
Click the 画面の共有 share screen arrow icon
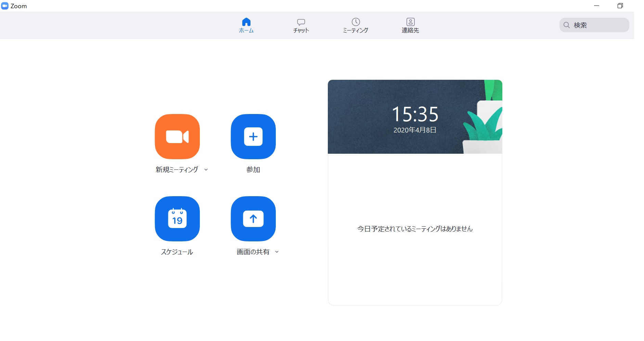click(x=253, y=218)
